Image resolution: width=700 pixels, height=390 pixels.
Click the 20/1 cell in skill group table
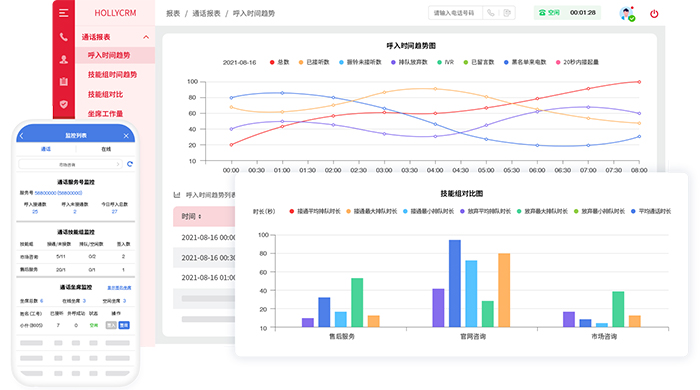61,270
